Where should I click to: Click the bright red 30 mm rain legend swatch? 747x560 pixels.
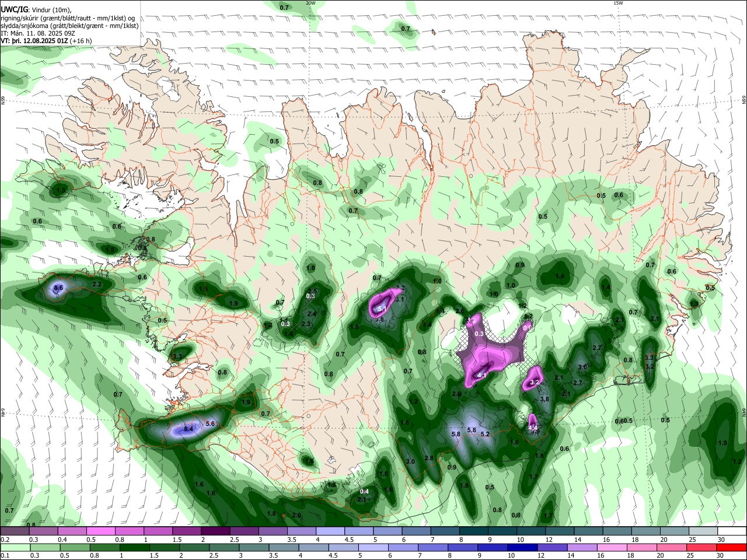click(731, 547)
